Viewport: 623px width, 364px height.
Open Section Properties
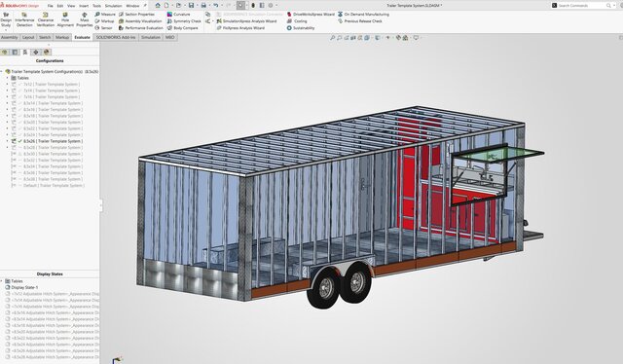point(136,14)
